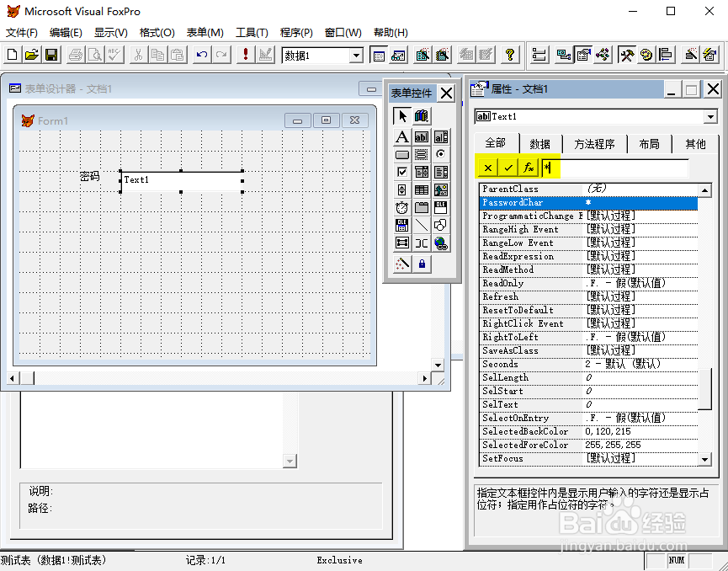Show the Layout Toolbar icon
Viewport: 728px width, 571px height.
pos(666,56)
